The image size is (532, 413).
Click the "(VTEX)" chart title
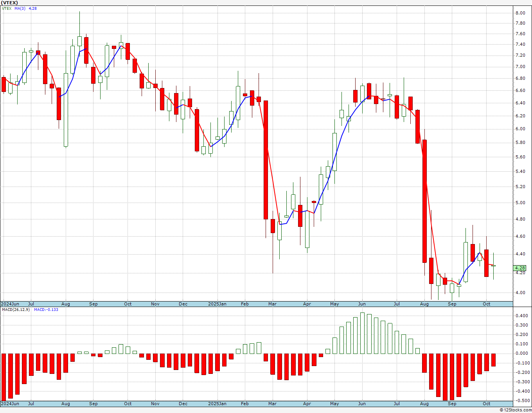tap(9, 3)
